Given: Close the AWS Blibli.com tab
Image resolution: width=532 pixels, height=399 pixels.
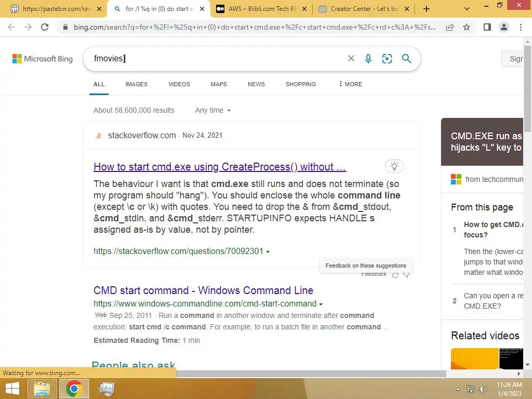Looking at the screenshot, I should 304,9.
